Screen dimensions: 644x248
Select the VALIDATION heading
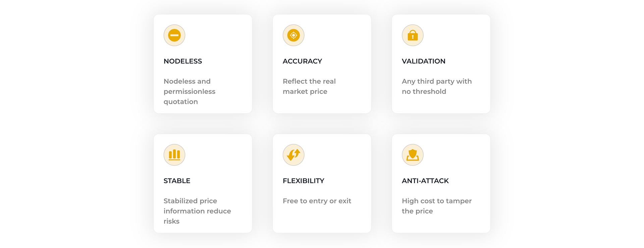coord(423,61)
